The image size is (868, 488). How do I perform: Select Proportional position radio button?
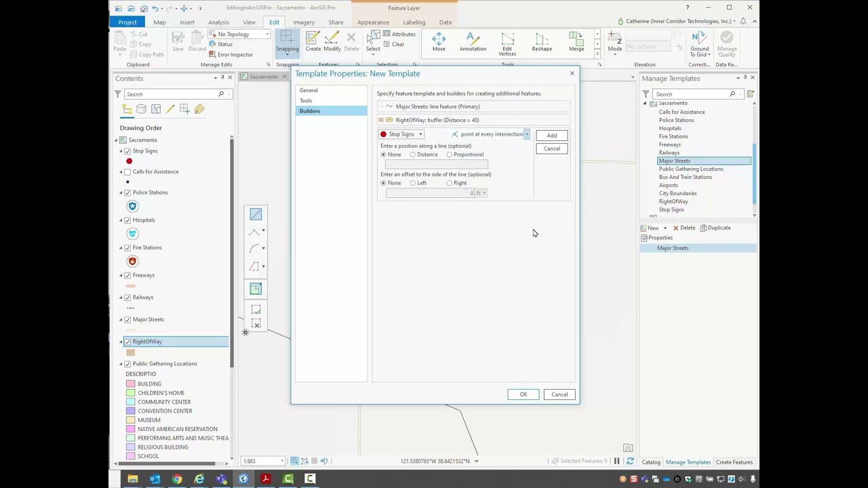(x=449, y=155)
